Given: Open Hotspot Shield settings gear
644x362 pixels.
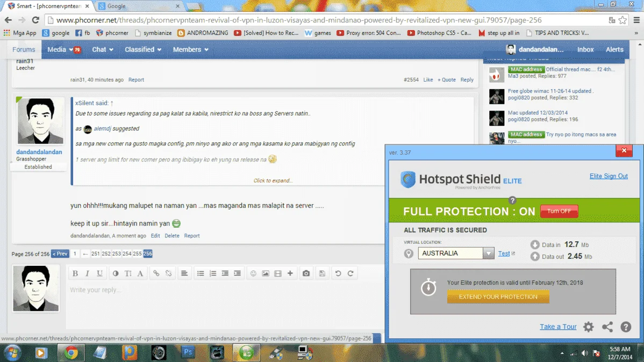Looking at the screenshot, I should pos(589,327).
